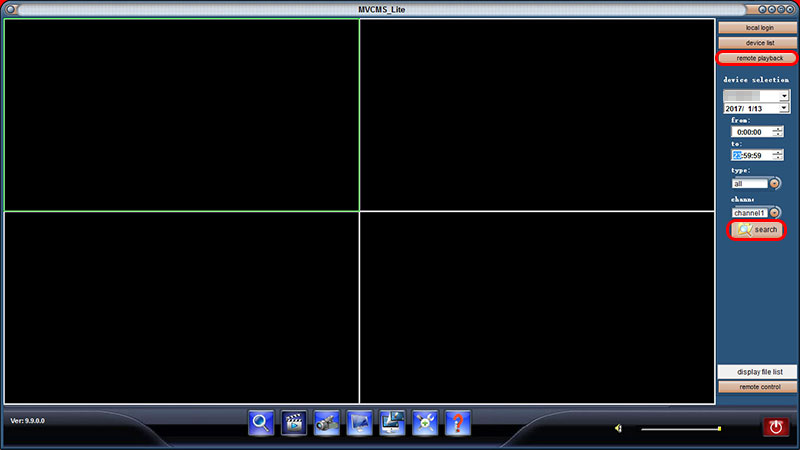Click the round icon at title bar left

(x=10, y=9)
